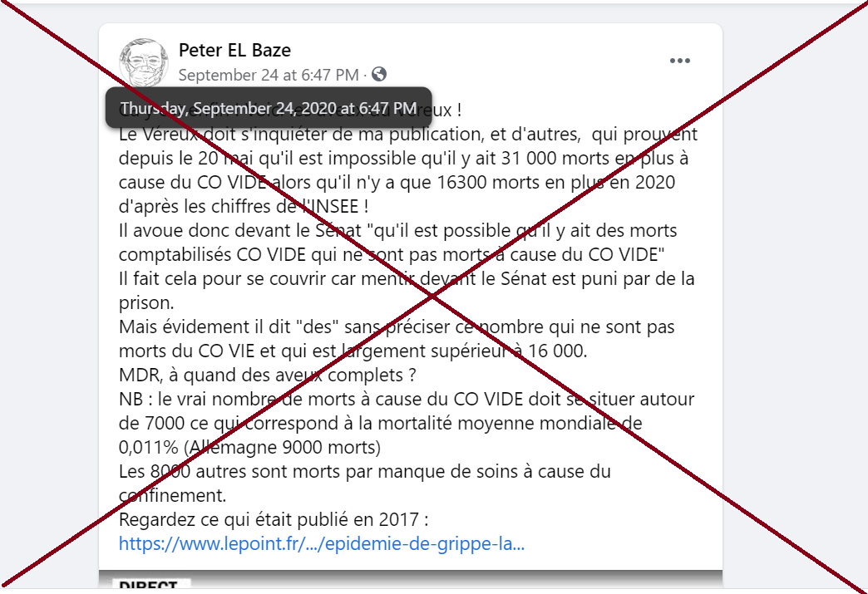Open Peter EL Baze's profile picture
This screenshot has height=594, width=868.
pos(143,62)
